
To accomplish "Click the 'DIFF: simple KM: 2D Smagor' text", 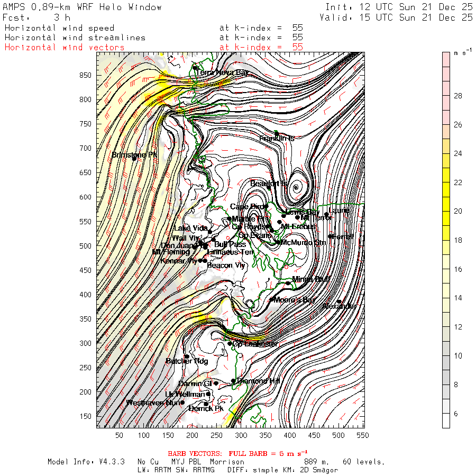I will tap(282, 470).
